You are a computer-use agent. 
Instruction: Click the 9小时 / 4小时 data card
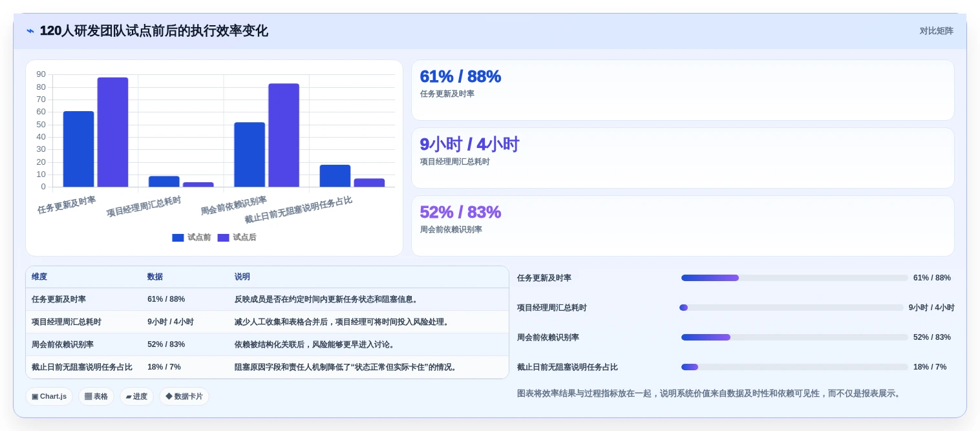tap(683, 158)
